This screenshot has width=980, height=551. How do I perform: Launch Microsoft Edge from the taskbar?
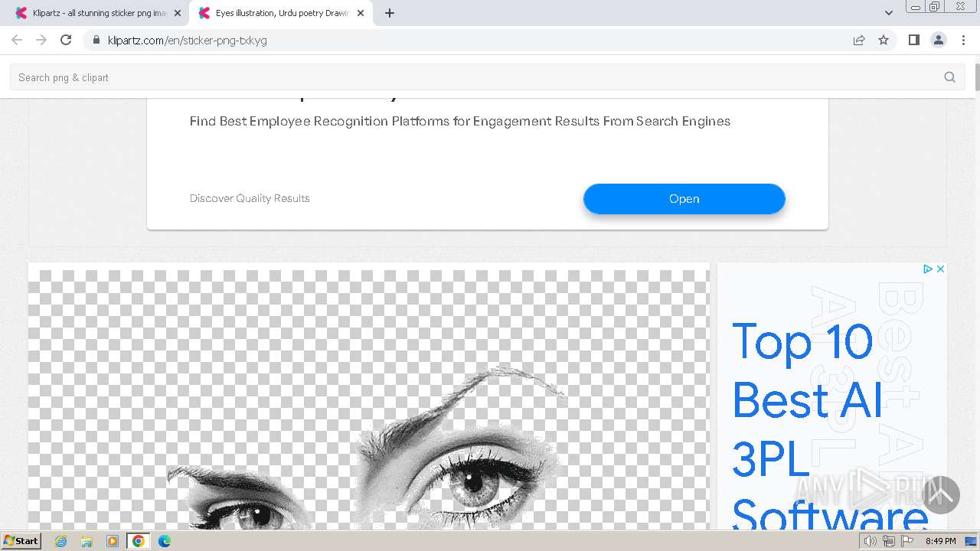(x=165, y=541)
